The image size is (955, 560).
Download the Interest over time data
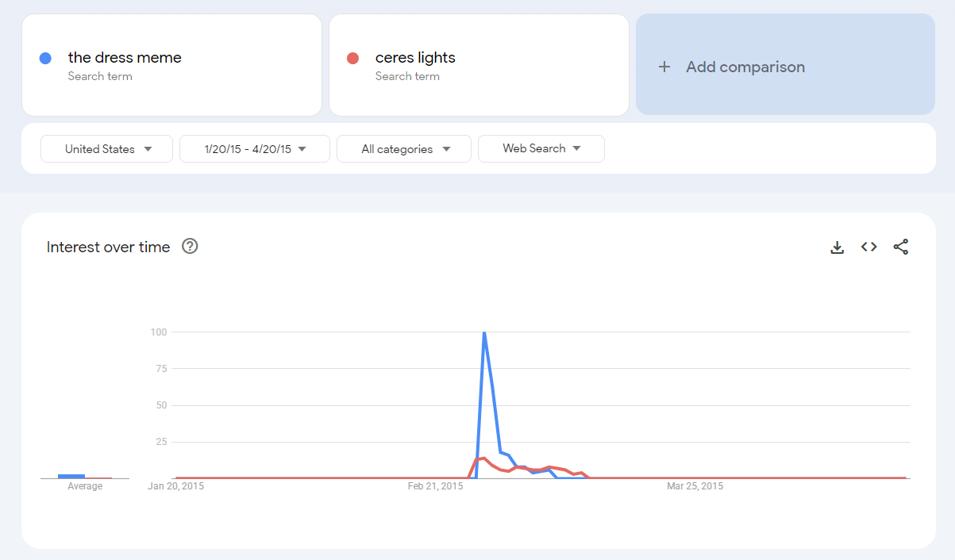click(x=837, y=247)
